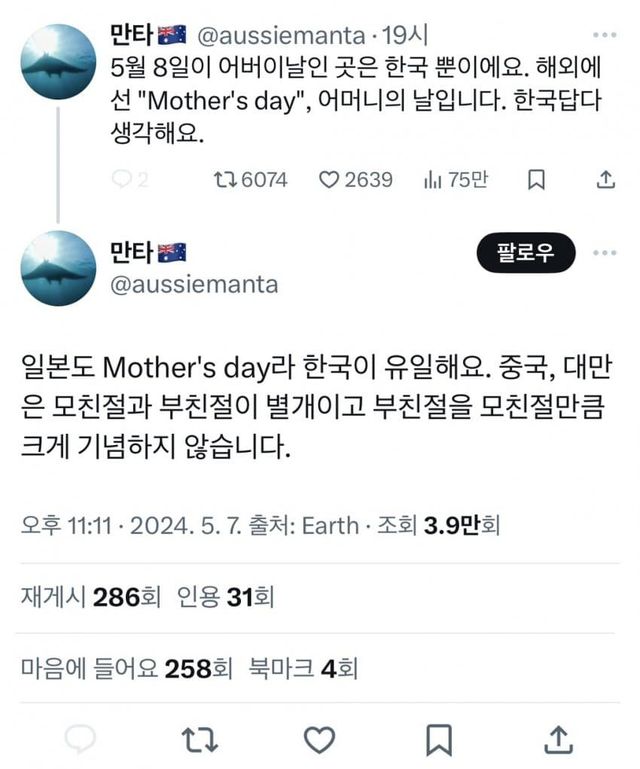Share the first tweet
This screenshot has width=640, height=769.
pyautogui.click(x=605, y=179)
